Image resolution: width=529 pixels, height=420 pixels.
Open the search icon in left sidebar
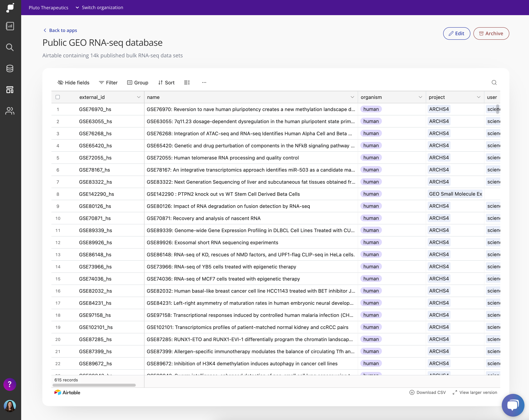[x=10, y=47]
